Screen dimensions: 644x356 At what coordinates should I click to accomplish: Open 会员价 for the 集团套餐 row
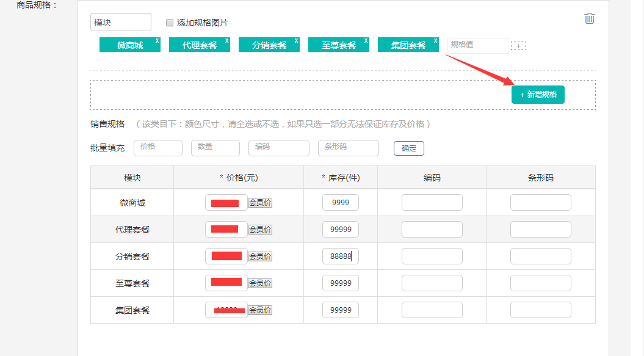pos(260,310)
